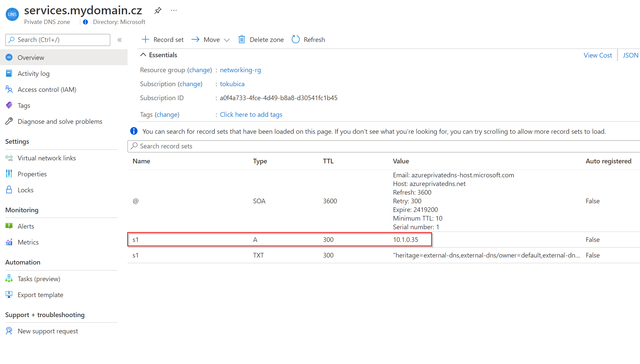Click the tokubica subscription link

click(x=232, y=84)
